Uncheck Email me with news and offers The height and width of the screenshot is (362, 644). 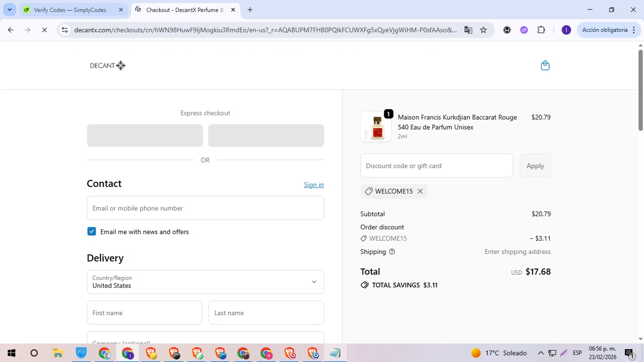pos(91,231)
